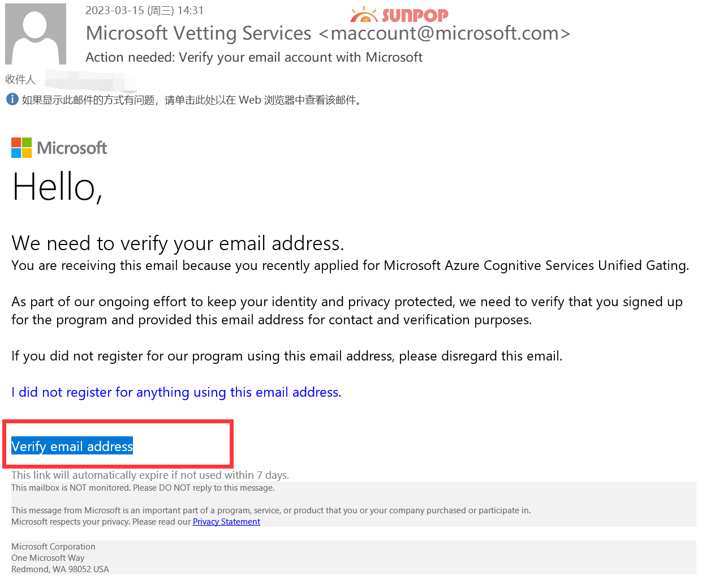Click the sender's avatar placeholder silhouette

pyautogui.click(x=35, y=34)
